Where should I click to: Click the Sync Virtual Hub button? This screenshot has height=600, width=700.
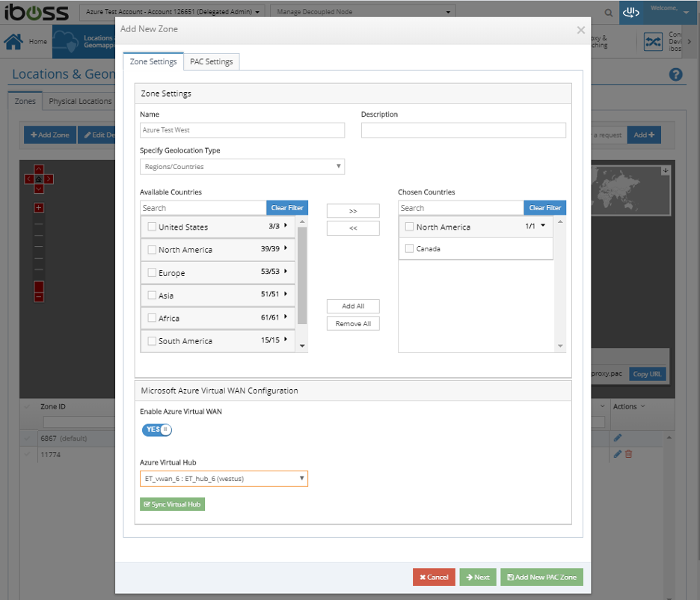tap(172, 504)
